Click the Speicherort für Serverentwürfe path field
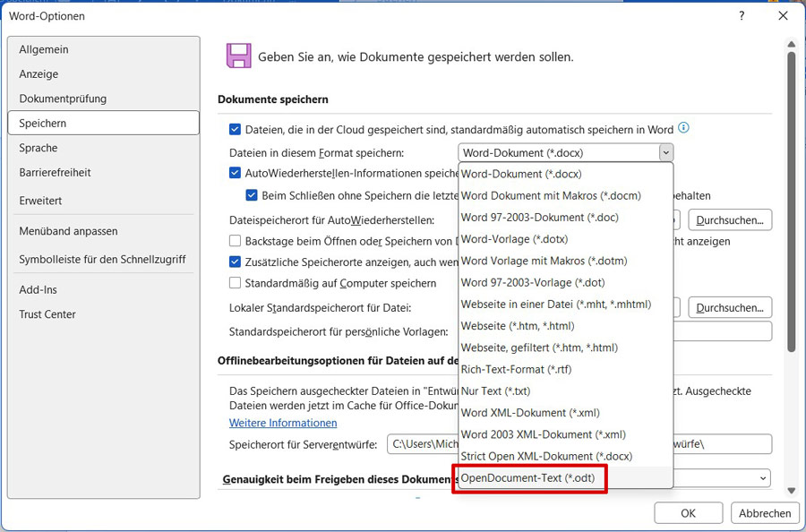Image resolution: width=806 pixels, height=532 pixels. 579,444
